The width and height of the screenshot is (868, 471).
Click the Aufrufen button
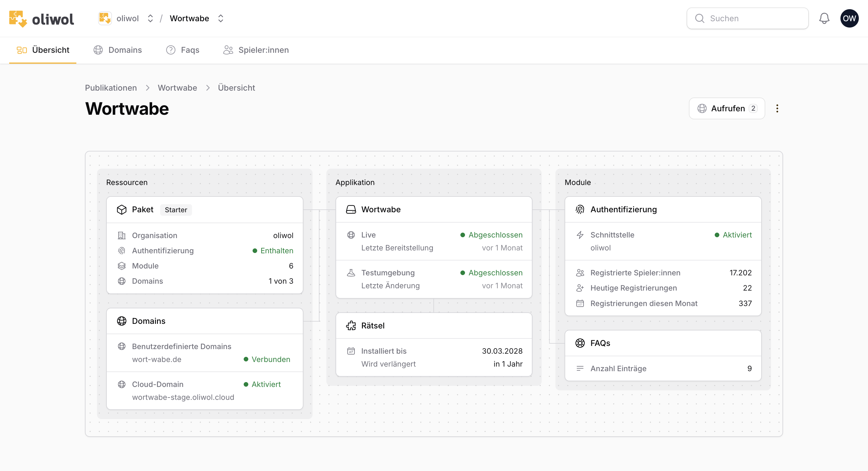coord(726,108)
